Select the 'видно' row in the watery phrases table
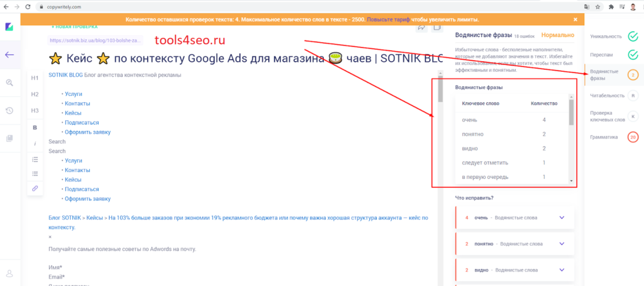 512,148
